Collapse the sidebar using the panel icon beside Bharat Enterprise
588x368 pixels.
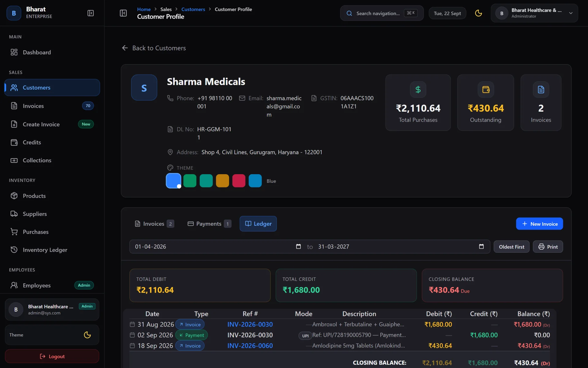pos(90,13)
